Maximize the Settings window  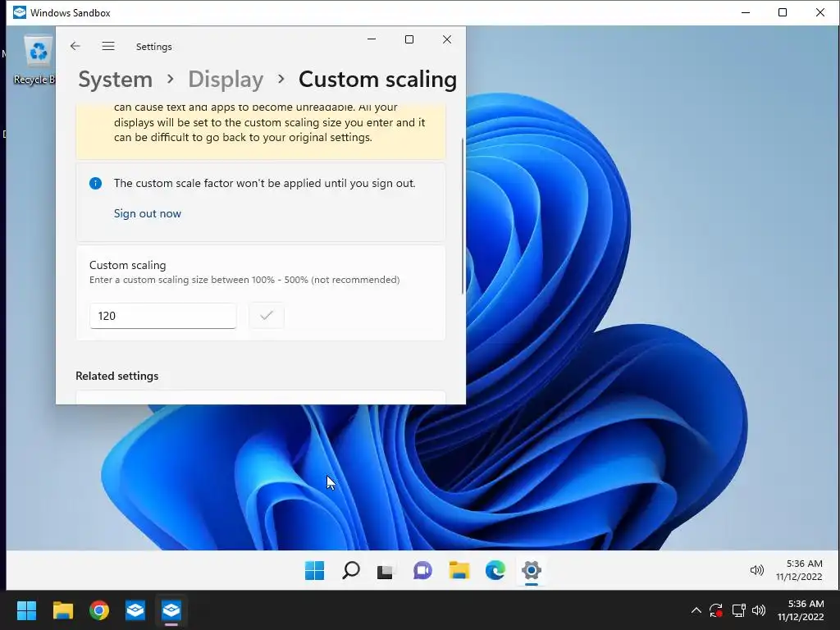[x=409, y=39]
